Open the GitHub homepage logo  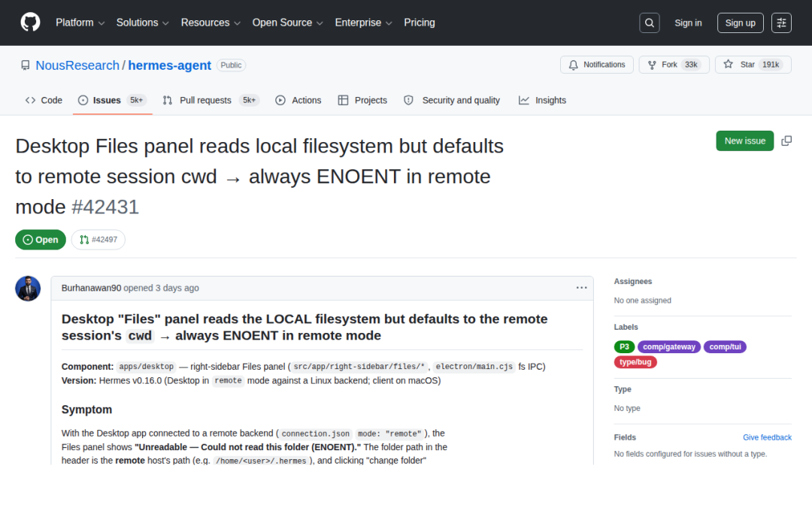coord(30,23)
